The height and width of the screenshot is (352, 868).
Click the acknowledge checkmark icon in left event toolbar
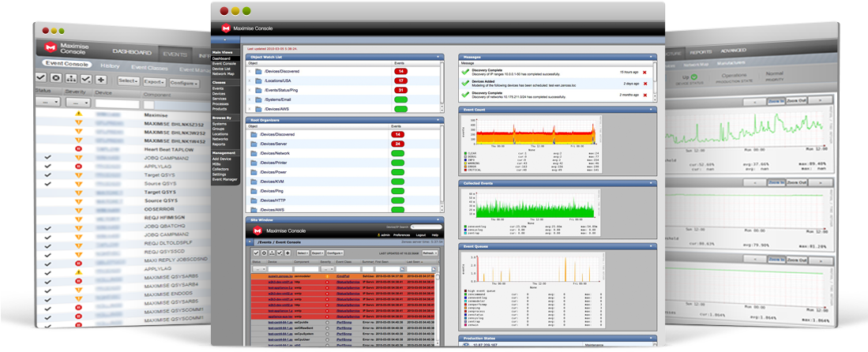point(41,79)
